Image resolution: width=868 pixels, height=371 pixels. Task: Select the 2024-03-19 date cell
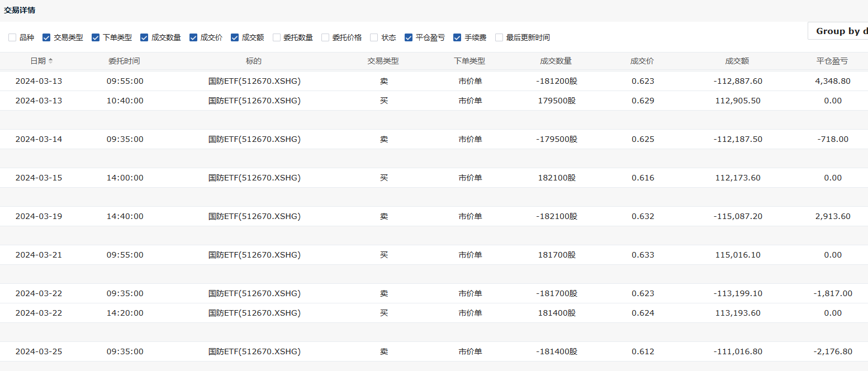tap(39, 216)
